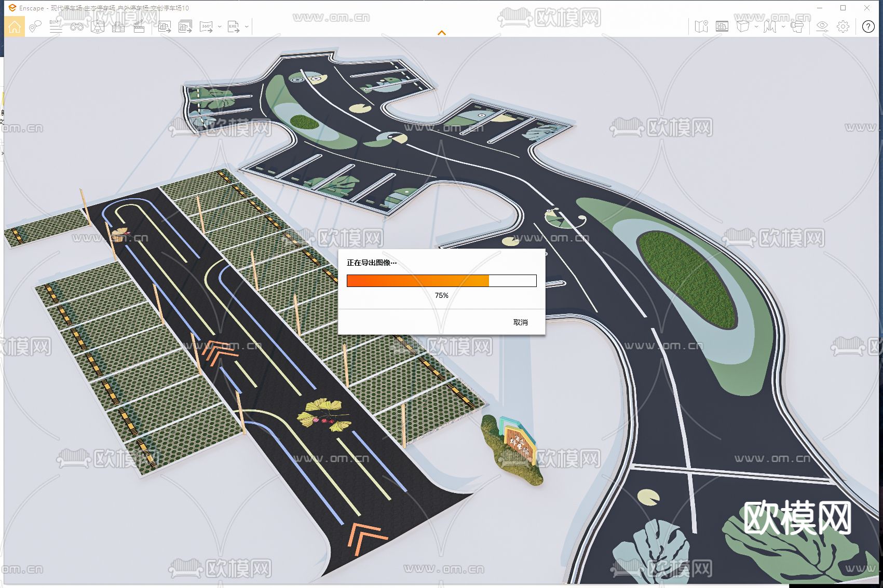Expand the box projection mode dropdown arrow
Image resolution: width=883 pixels, height=588 pixels.
click(756, 26)
